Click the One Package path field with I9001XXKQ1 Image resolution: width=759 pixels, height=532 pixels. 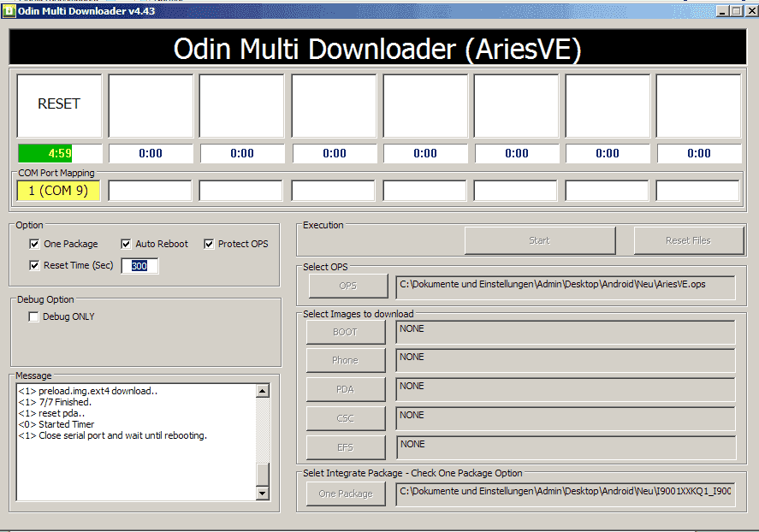tap(566, 494)
